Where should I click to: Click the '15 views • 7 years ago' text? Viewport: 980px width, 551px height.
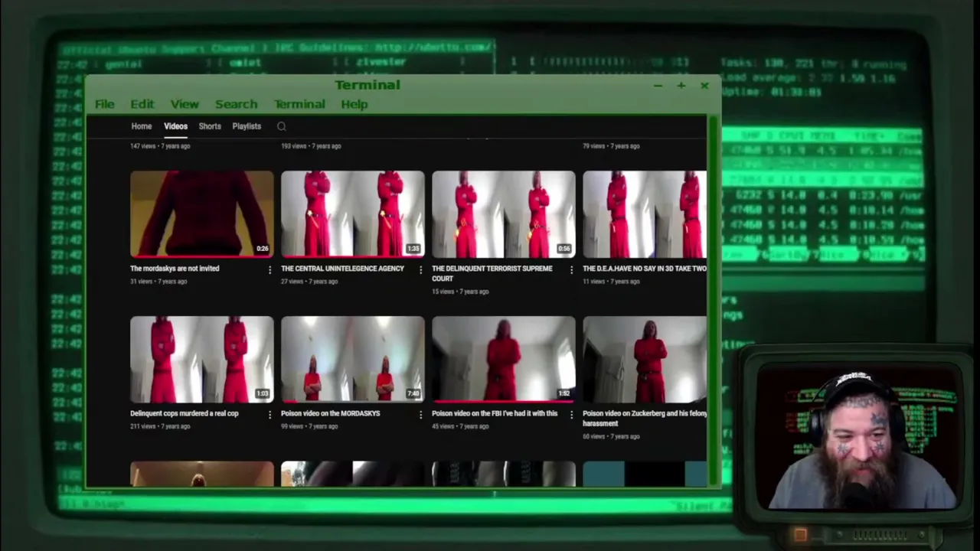[x=460, y=292]
